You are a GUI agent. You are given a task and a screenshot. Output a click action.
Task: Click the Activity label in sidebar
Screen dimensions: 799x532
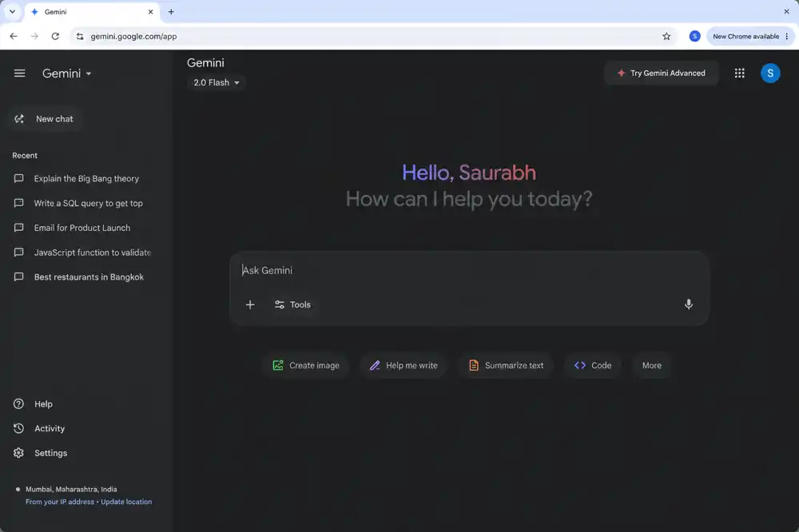click(x=50, y=428)
